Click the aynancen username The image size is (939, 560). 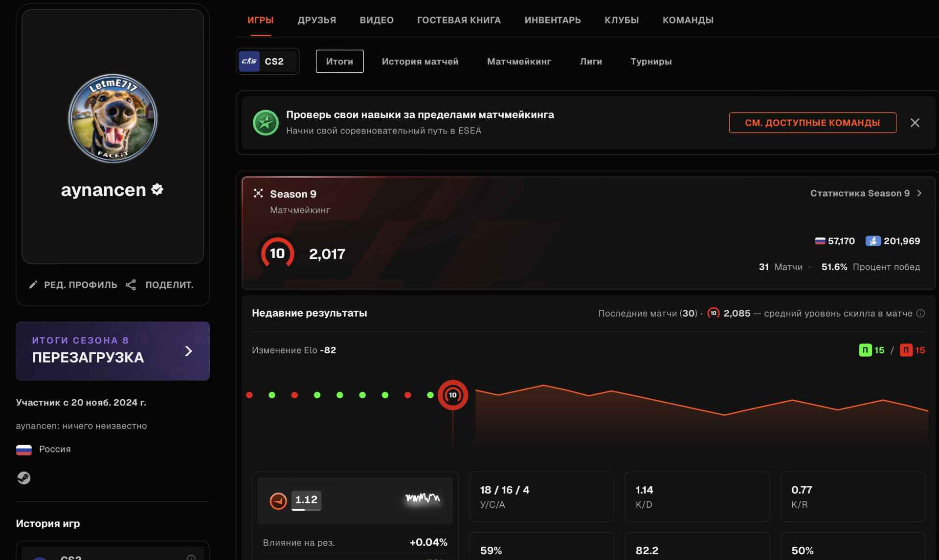tap(103, 190)
